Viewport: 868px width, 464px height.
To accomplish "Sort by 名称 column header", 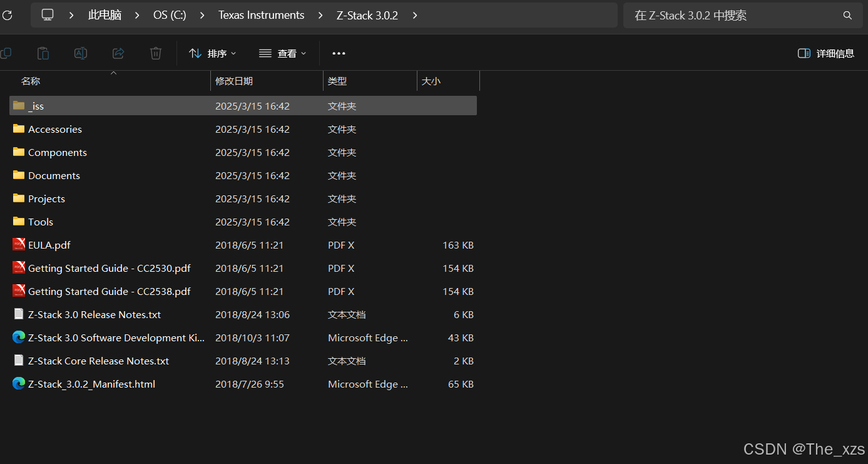I will click(x=31, y=81).
